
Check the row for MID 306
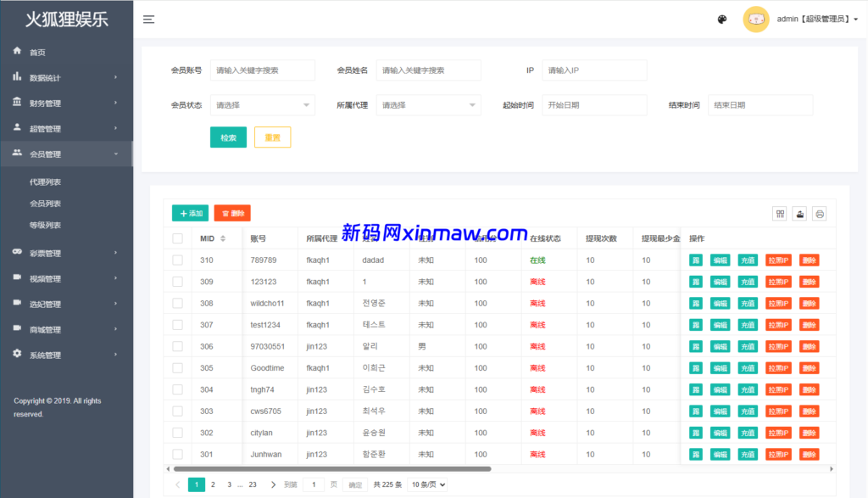click(x=178, y=347)
